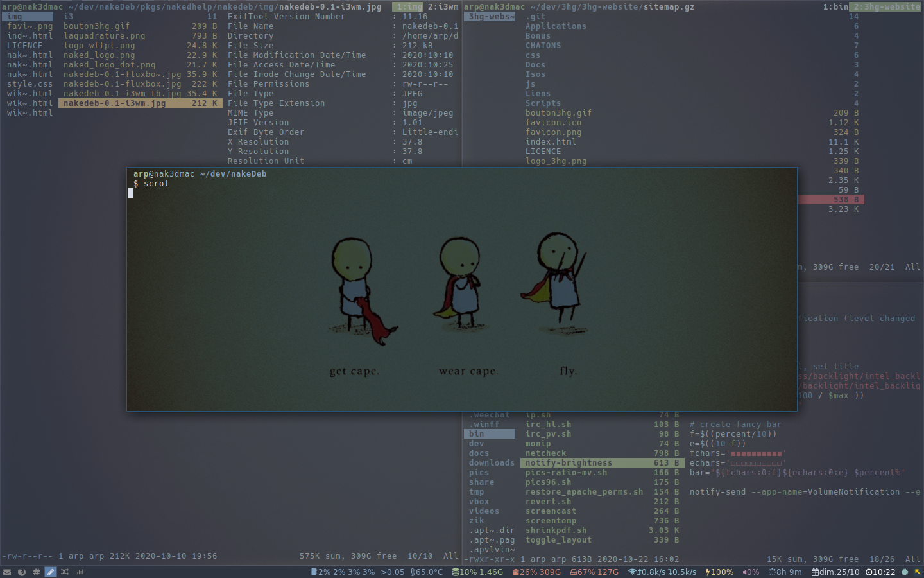Click disk usage indicator 67% 127G
The height and width of the screenshot is (578, 924).
click(594, 572)
